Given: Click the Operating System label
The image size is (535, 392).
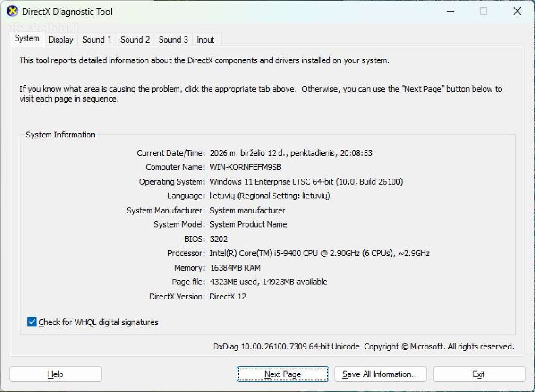Looking at the screenshot, I should tap(172, 182).
